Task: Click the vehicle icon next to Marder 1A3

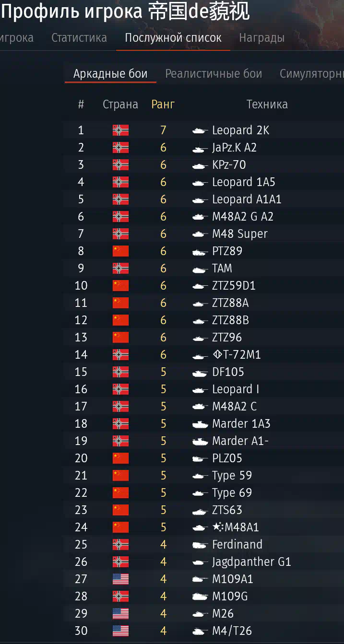Action: click(x=200, y=424)
